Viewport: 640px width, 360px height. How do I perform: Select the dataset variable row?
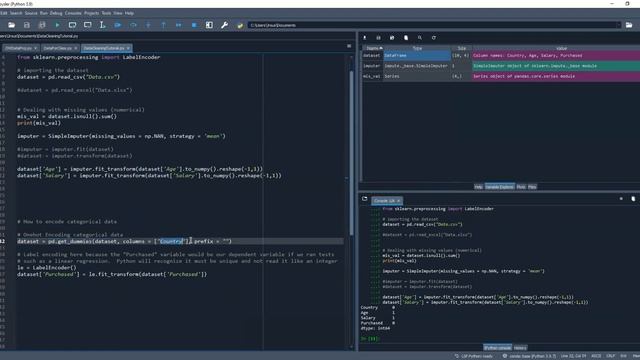[x=501, y=56]
